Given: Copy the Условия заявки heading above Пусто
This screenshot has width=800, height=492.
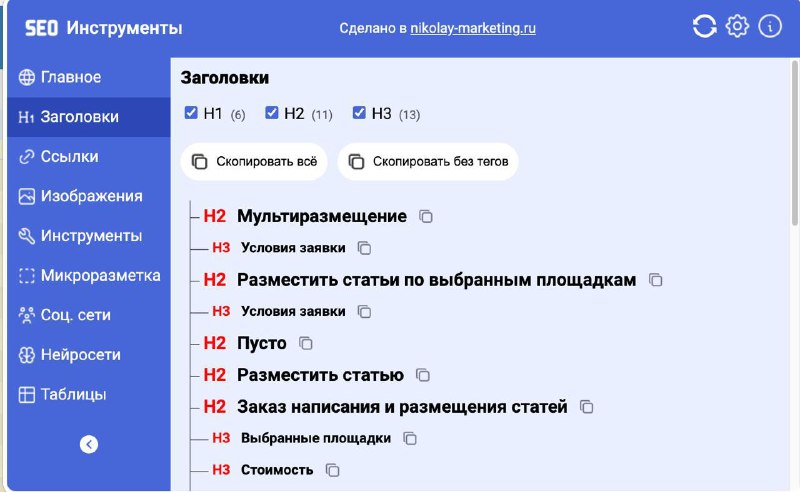Looking at the screenshot, I should [x=364, y=311].
